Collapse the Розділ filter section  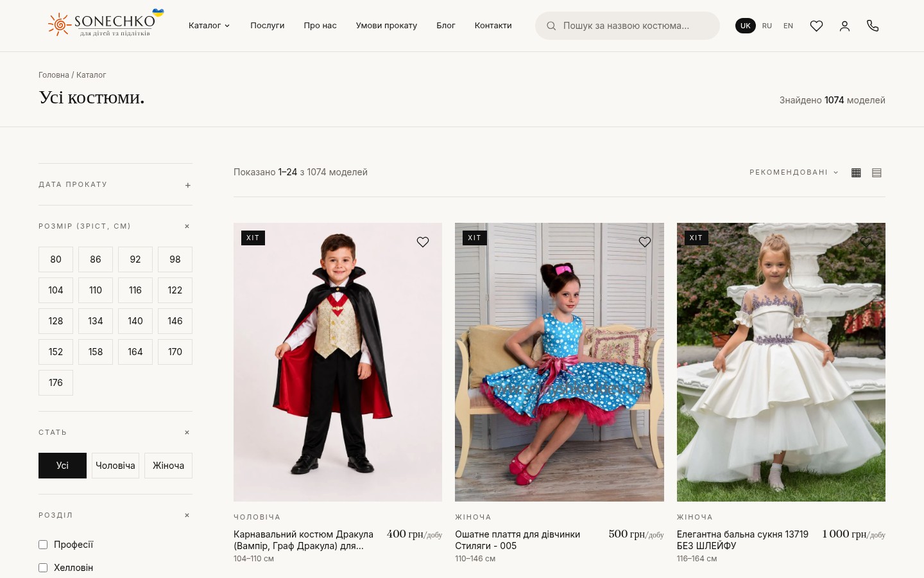click(116, 515)
